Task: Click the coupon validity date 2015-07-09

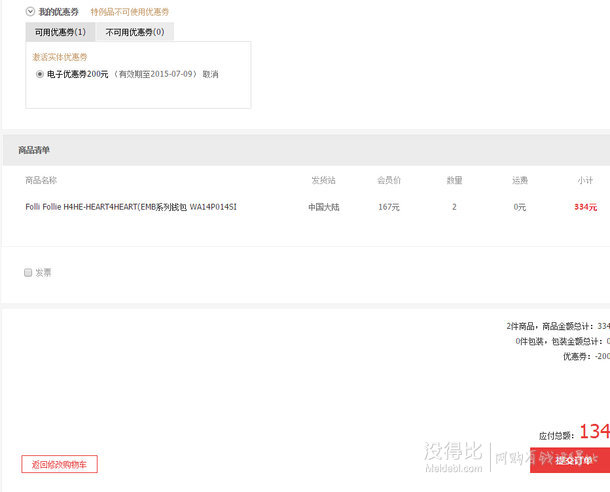Action: 173,74
